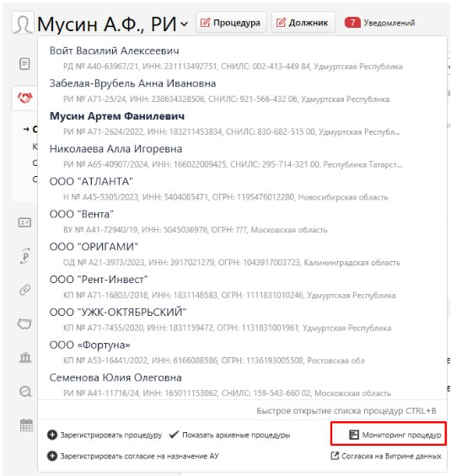Screen dimensions: 451x476
Task: Open the paperclip attachments icon
Action: click(25, 290)
